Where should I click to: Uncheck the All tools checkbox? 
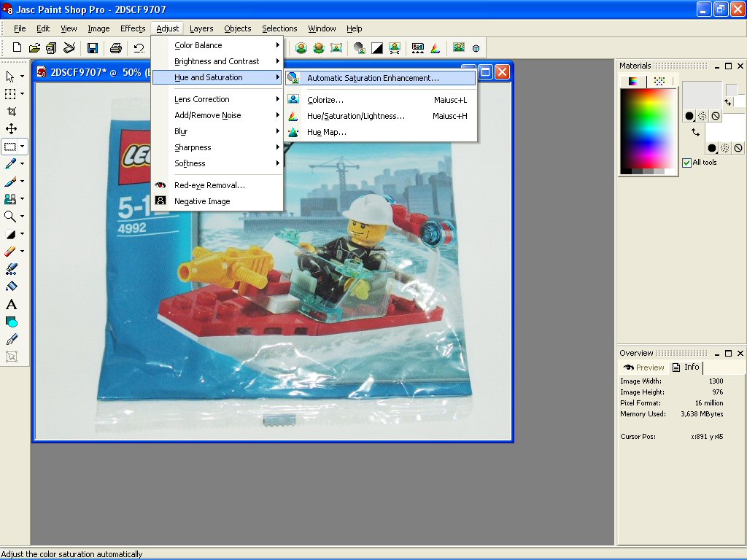(x=686, y=163)
